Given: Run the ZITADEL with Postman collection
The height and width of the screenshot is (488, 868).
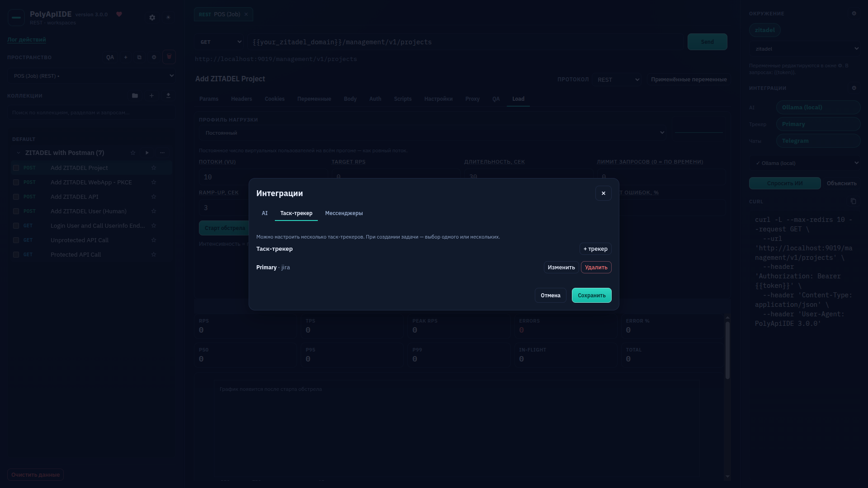Looking at the screenshot, I should pyautogui.click(x=147, y=153).
